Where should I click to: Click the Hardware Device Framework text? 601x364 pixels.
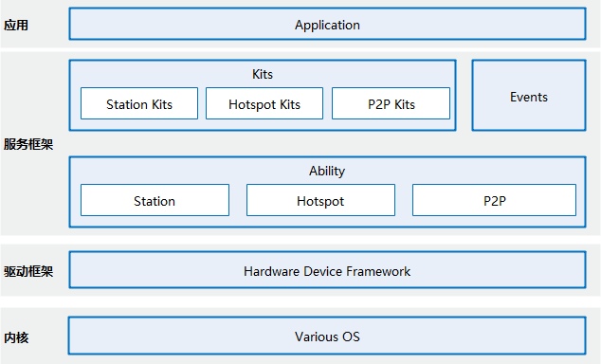pyautogui.click(x=327, y=271)
